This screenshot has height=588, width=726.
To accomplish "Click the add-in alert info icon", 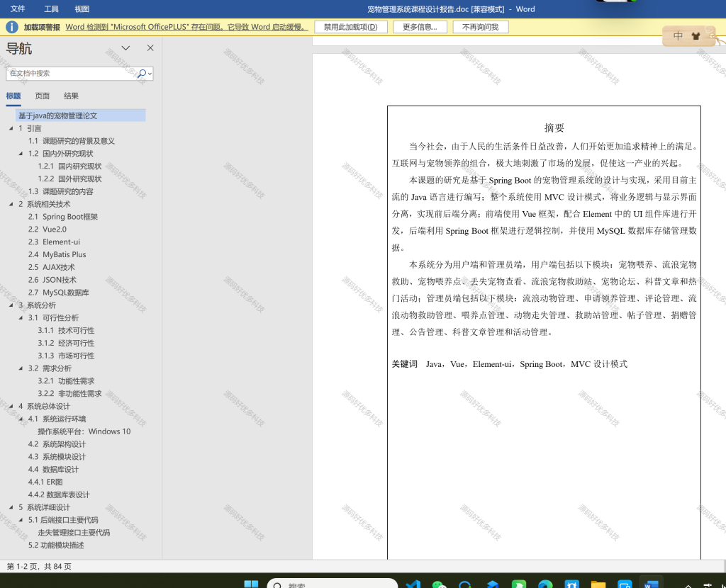I will [11, 27].
